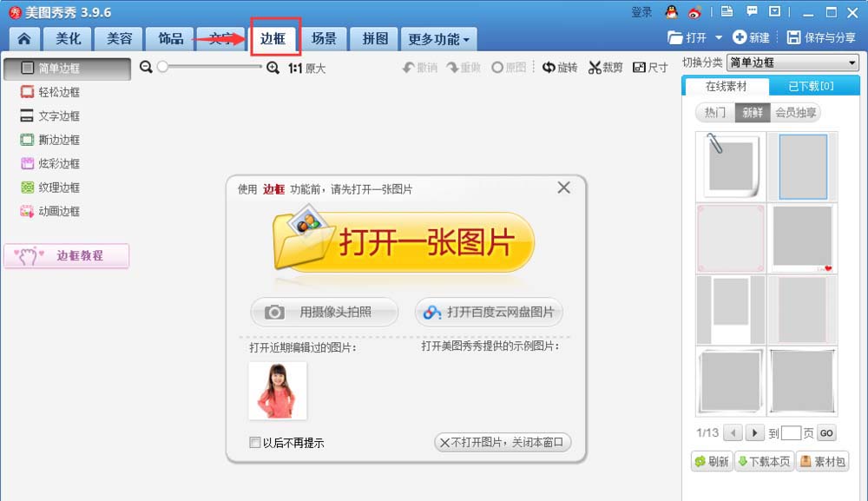Screen dimensions: 868x501
Task: Click the big 打开一张图片 button
Action: coord(404,242)
